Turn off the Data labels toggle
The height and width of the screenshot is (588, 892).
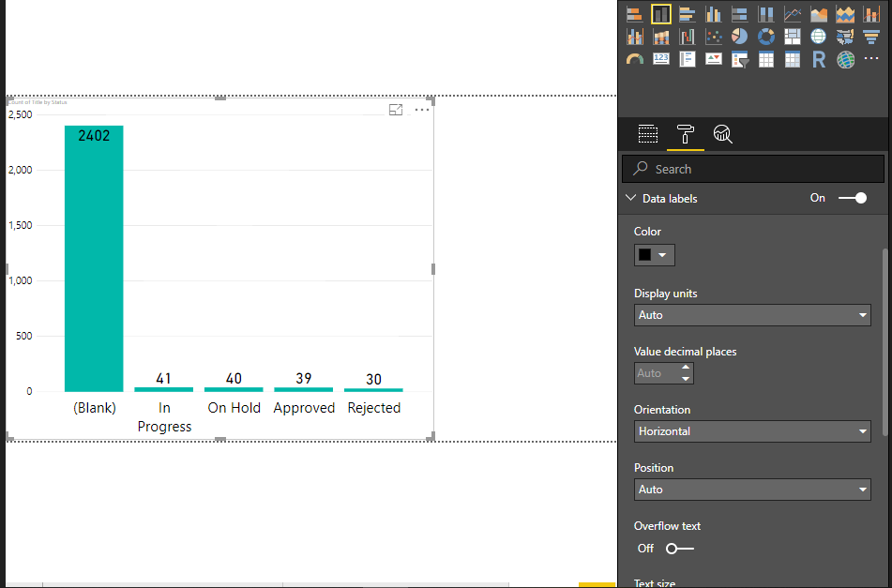tap(852, 198)
